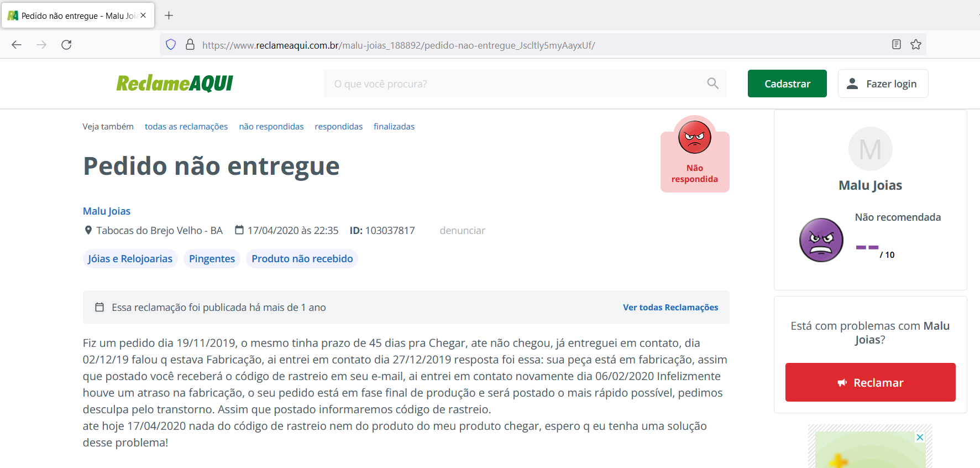Close the advertisement with the X icon
Viewport: 980px width, 468px height.
920,437
